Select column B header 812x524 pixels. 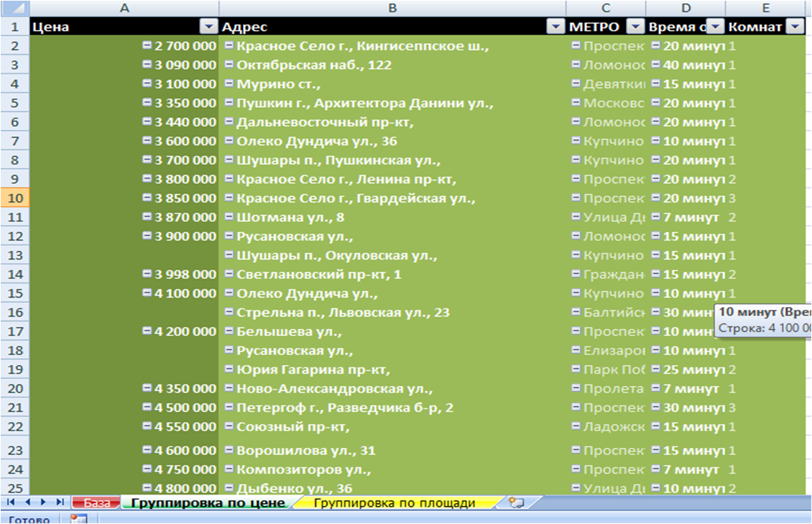(x=392, y=8)
